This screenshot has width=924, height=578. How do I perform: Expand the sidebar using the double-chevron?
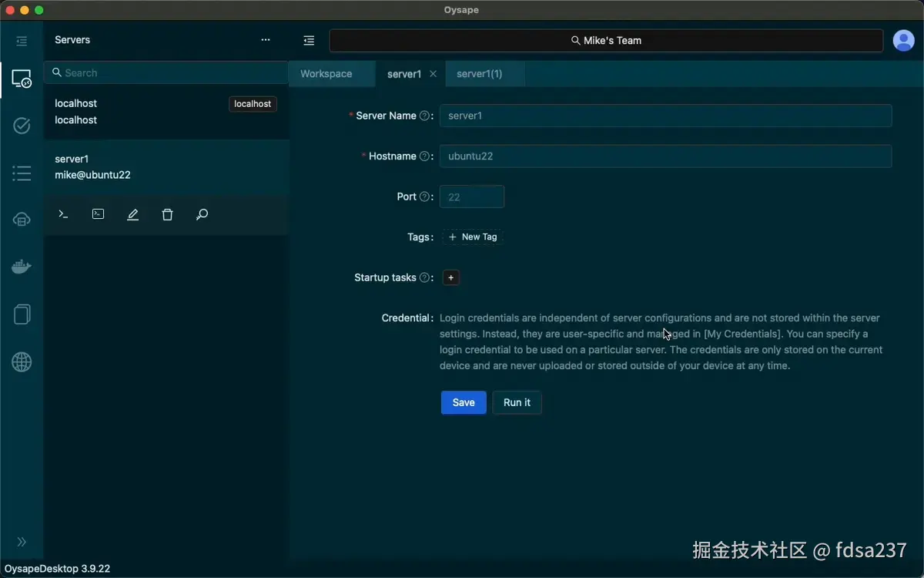(x=22, y=542)
